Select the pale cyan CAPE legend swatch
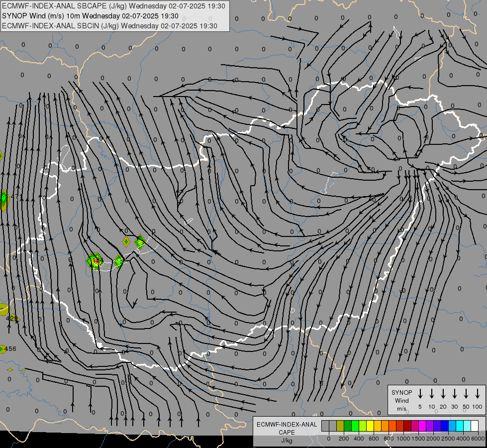This screenshot has width=487, height=448. [467, 426]
